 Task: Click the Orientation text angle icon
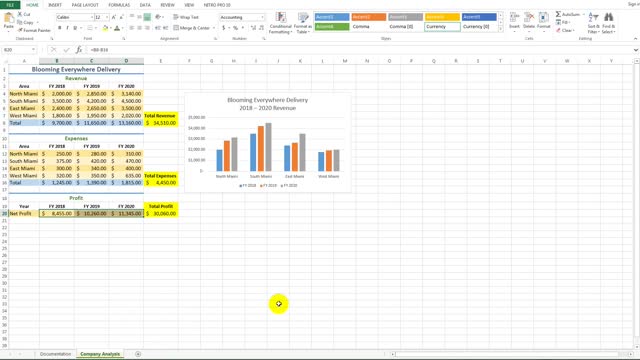pos(158,17)
